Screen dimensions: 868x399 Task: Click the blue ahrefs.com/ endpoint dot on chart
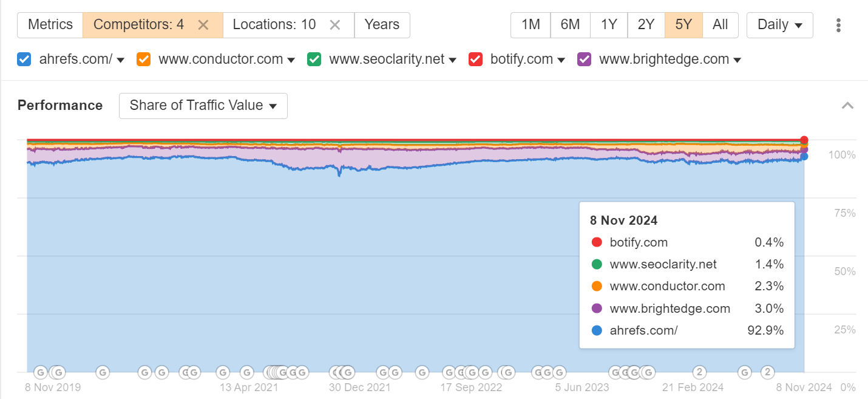click(x=804, y=156)
